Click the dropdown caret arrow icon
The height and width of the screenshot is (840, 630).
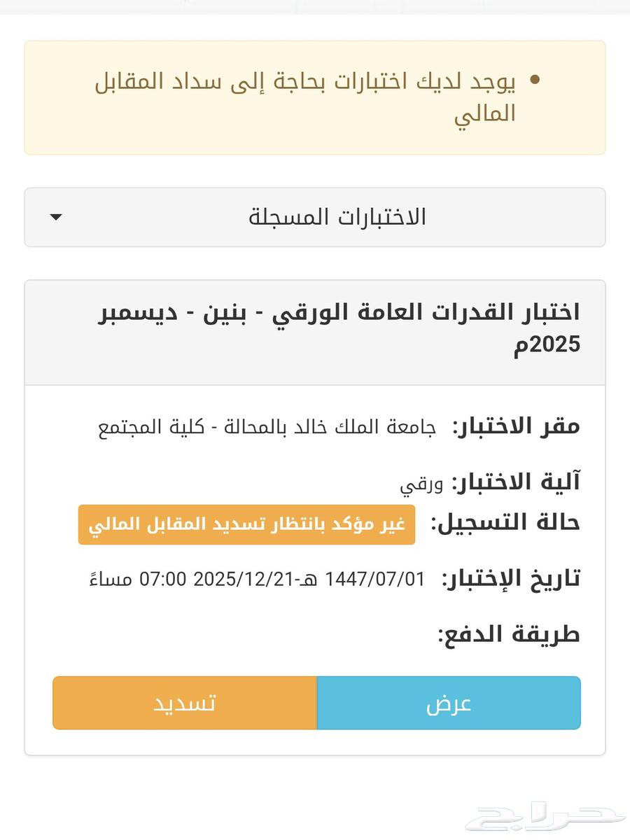pyautogui.click(x=57, y=218)
